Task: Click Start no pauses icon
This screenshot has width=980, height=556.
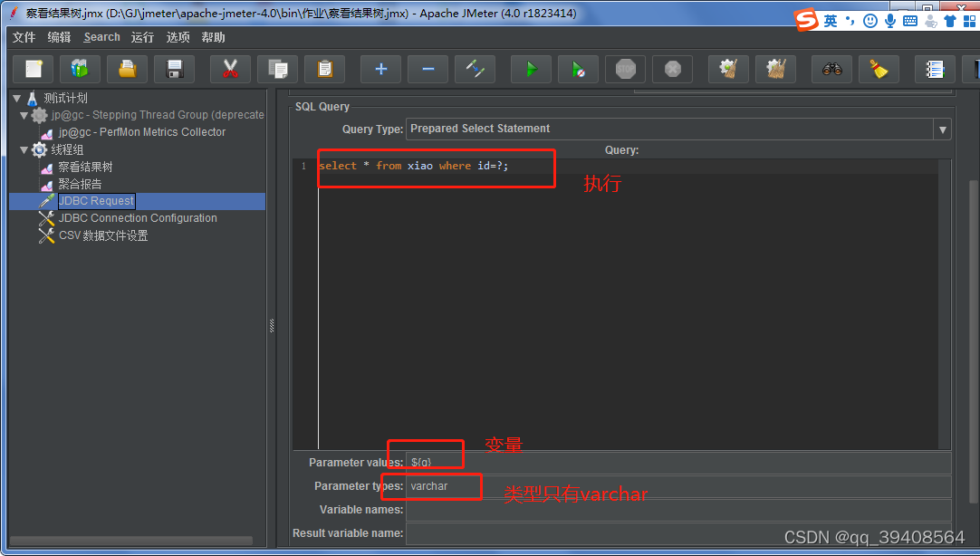Action: pyautogui.click(x=578, y=69)
